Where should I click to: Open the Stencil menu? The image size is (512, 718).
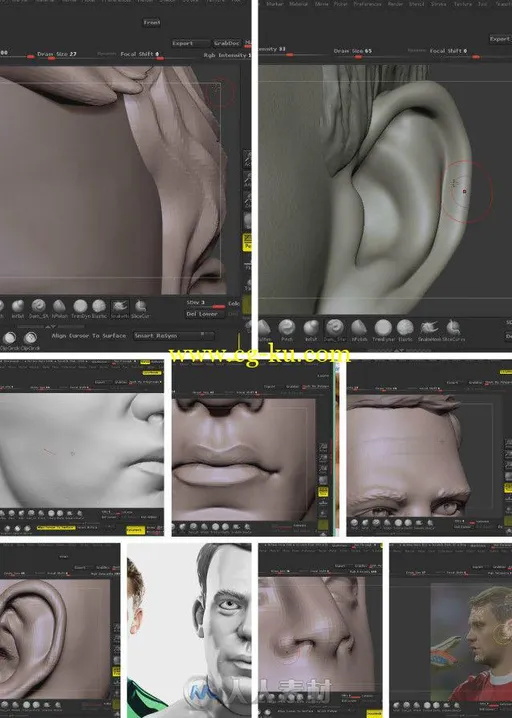click(x=417, y=4)
